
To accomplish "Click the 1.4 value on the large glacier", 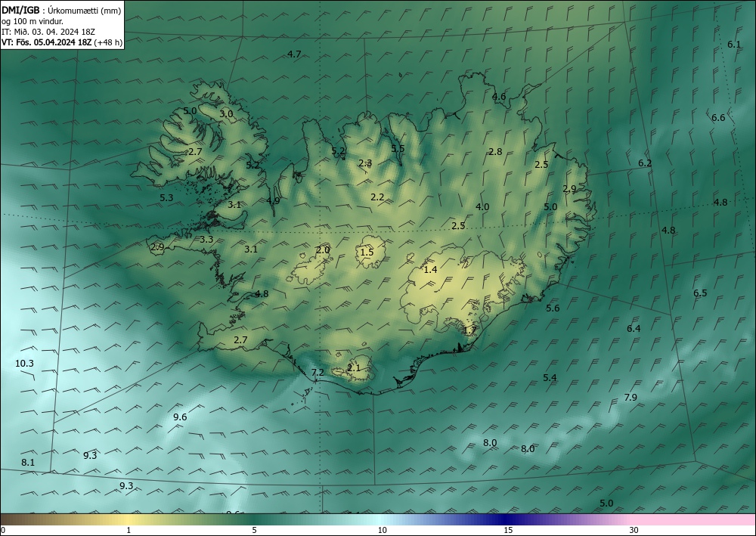I will tap(430, 270).
